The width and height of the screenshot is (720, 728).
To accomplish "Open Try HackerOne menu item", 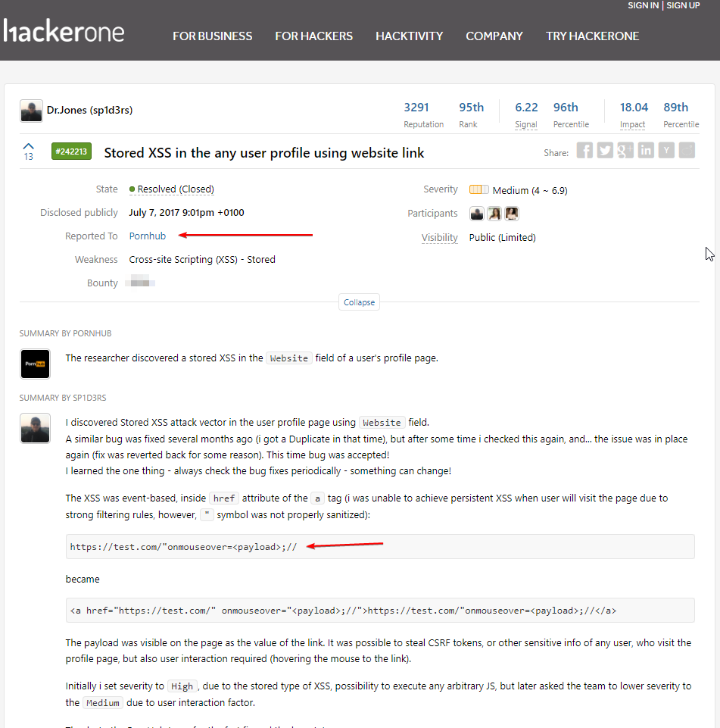I will point(592,36).
